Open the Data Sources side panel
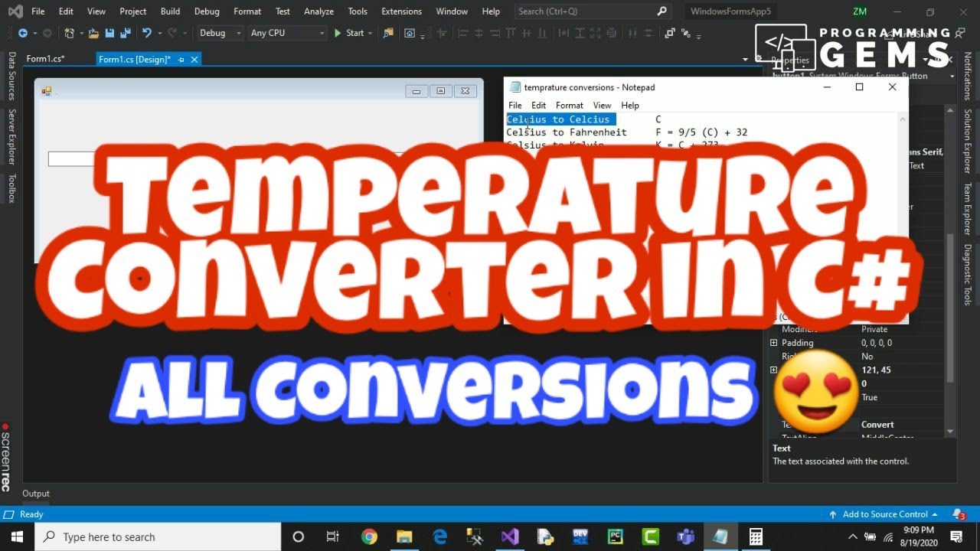Image resolution: width=980 pixels, height=551 pixels. 11,77
